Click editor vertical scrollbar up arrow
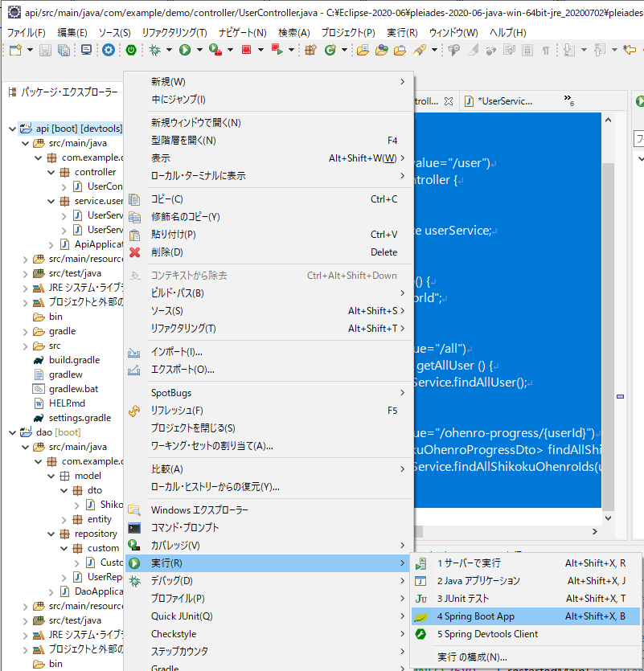Image resolution: width=644 pixels, height=671 pixels. 608,121
